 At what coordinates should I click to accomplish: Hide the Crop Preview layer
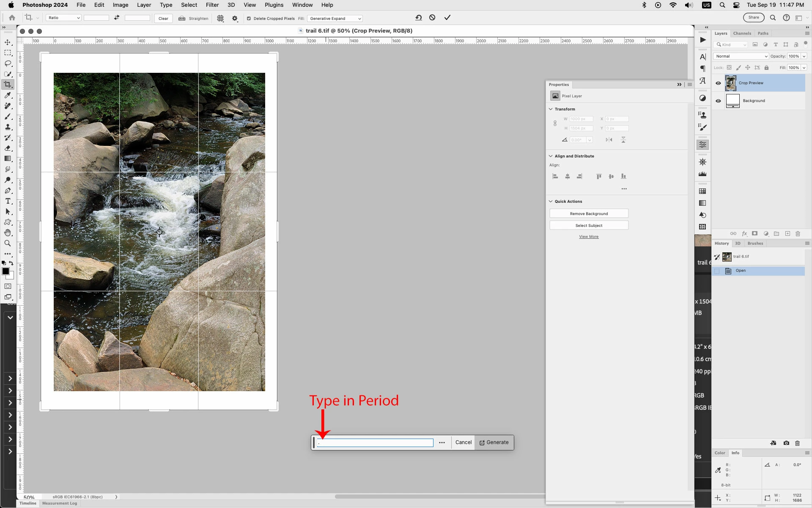(x=718, y=83)
